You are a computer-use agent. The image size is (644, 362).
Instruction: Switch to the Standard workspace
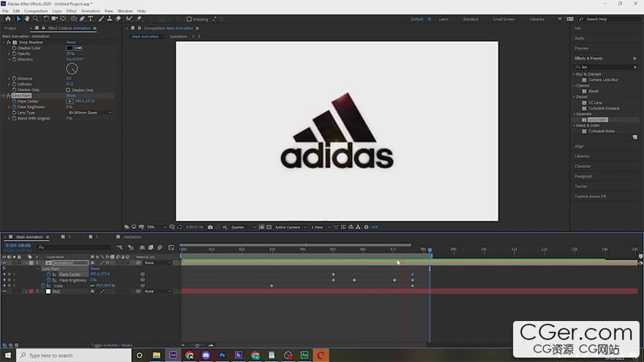point(471,19)
